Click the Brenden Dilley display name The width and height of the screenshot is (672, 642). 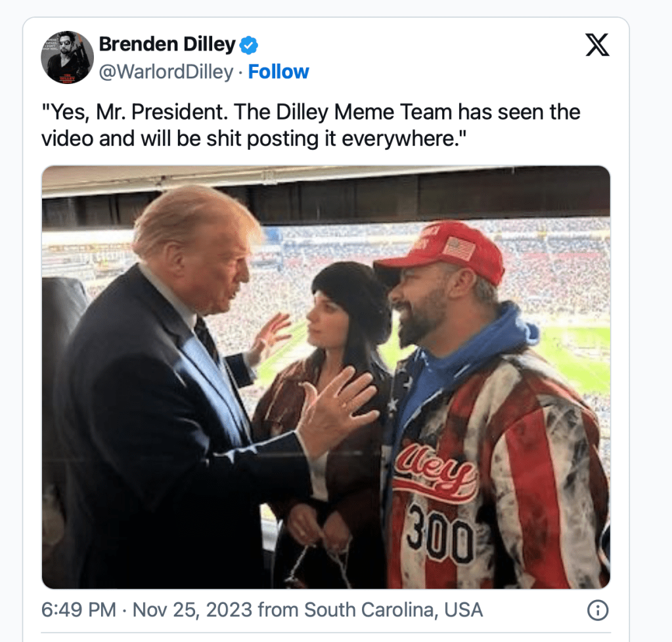pyautogui.click(x=167, y=45)
